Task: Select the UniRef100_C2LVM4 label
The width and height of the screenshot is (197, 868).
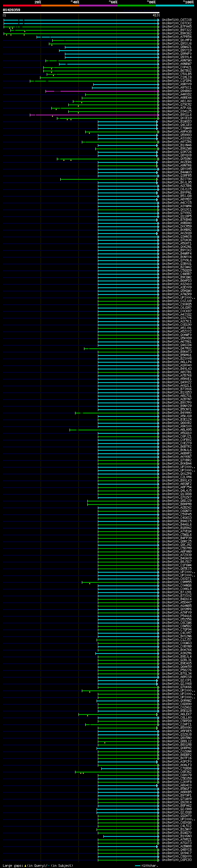Action: (177, 477)
